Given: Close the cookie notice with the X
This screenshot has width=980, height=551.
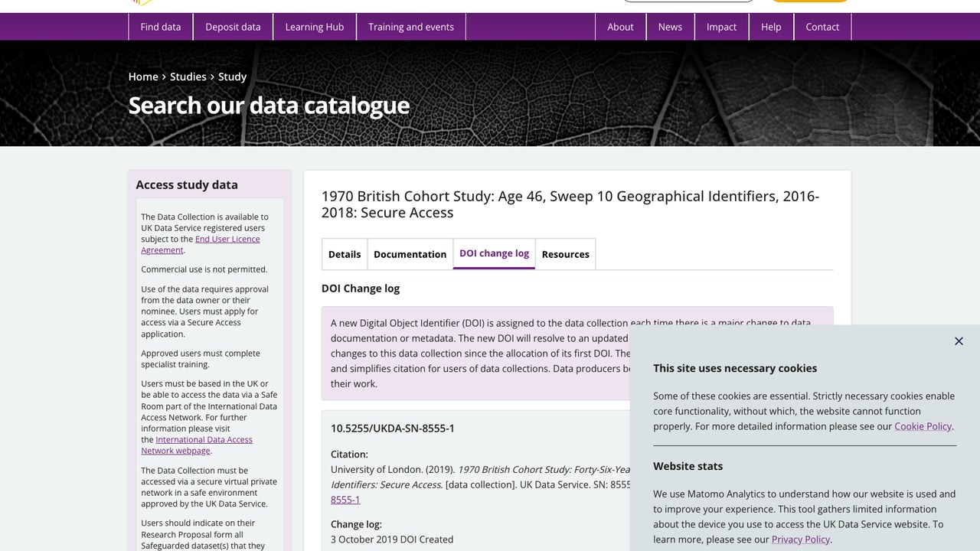Looking at the screenshot, I should 959,341.
